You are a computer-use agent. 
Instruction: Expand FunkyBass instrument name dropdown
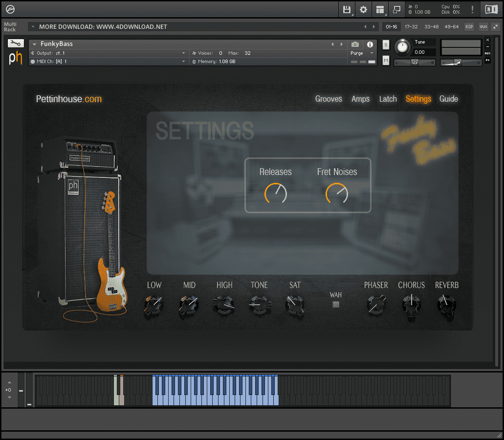pos(34,44)
